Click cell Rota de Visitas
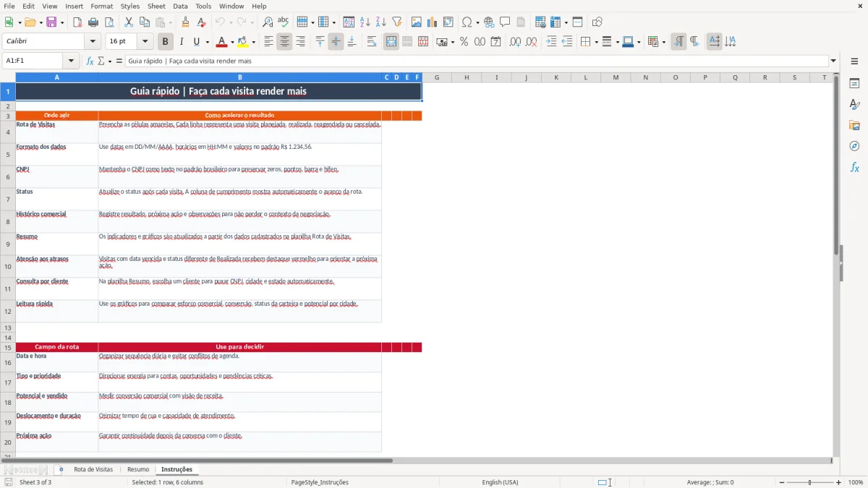Screen dimensions: 868x488 point(57,132)
